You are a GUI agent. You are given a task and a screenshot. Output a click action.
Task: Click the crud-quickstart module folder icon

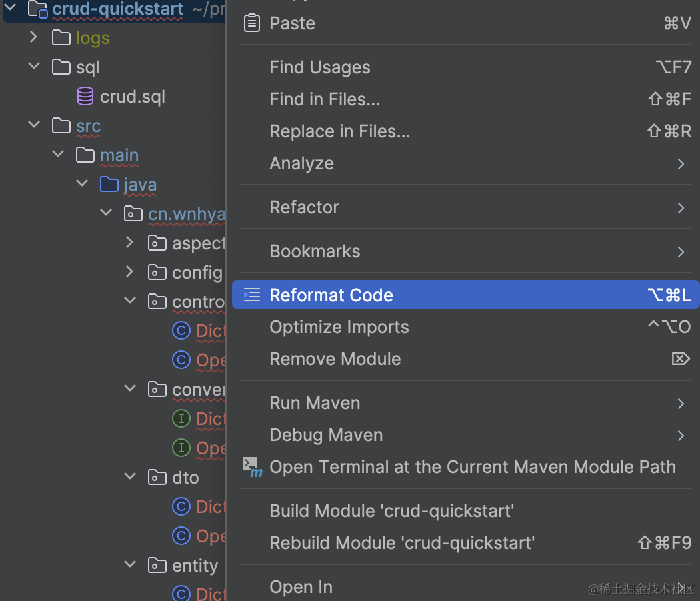point(37,9)
